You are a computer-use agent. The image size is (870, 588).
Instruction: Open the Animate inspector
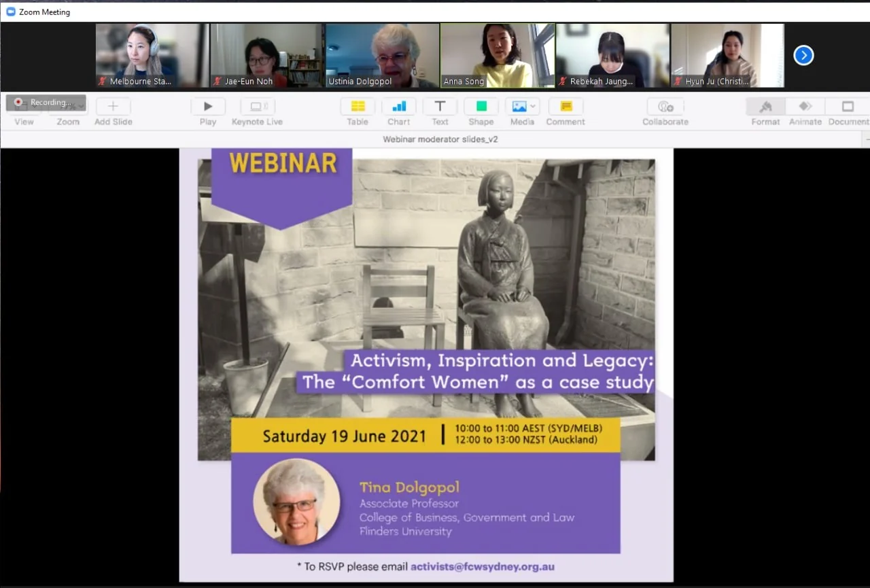point(805,106)
